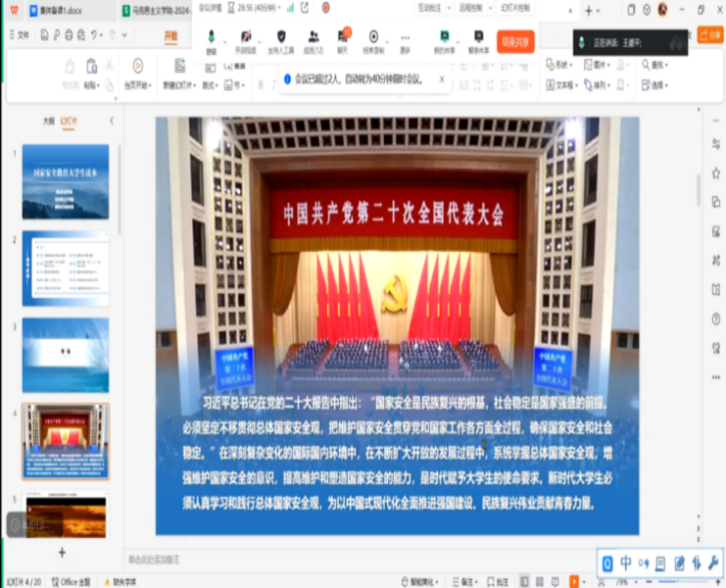Open the layout dropdown

tap(209, 86)
